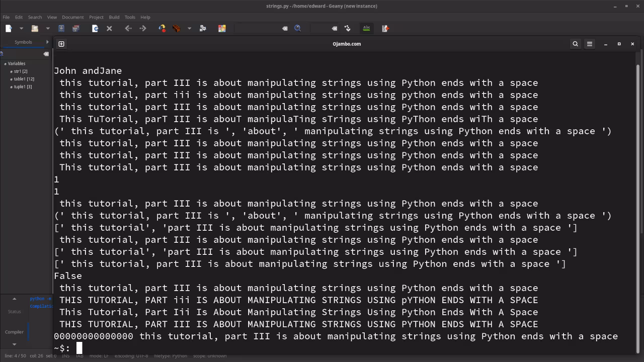Open the File menu
This screenshot has width=644, height=362.
(x=6, y=17)
